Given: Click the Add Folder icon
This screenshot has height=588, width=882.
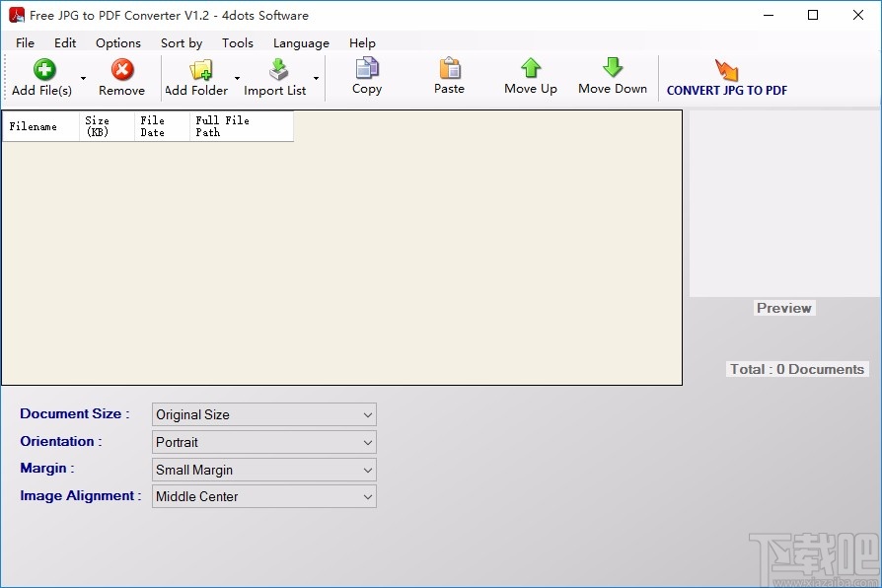Looking at the screenshot, I should pyautogui.click(x=201, y=69).
